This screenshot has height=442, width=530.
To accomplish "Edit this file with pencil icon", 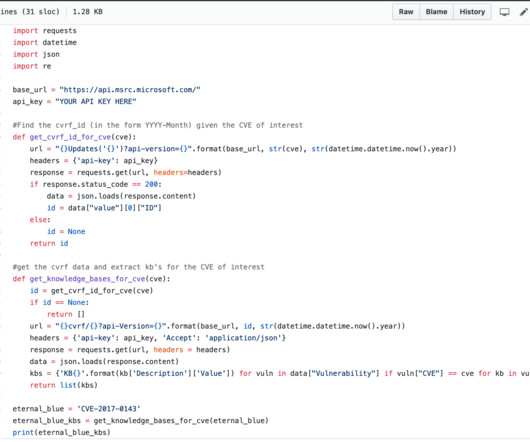I will pos(524,12).
